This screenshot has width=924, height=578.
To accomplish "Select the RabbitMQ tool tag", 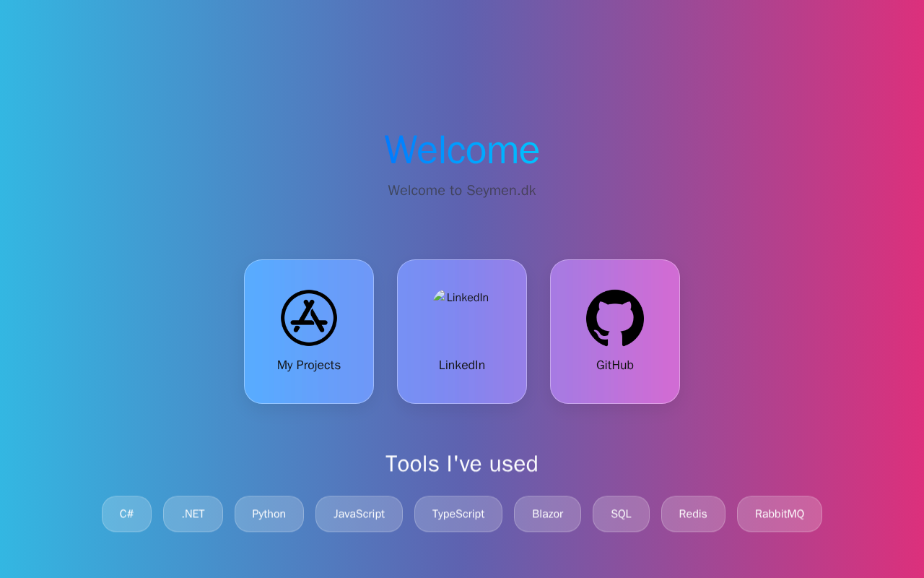I will point(780,514).
